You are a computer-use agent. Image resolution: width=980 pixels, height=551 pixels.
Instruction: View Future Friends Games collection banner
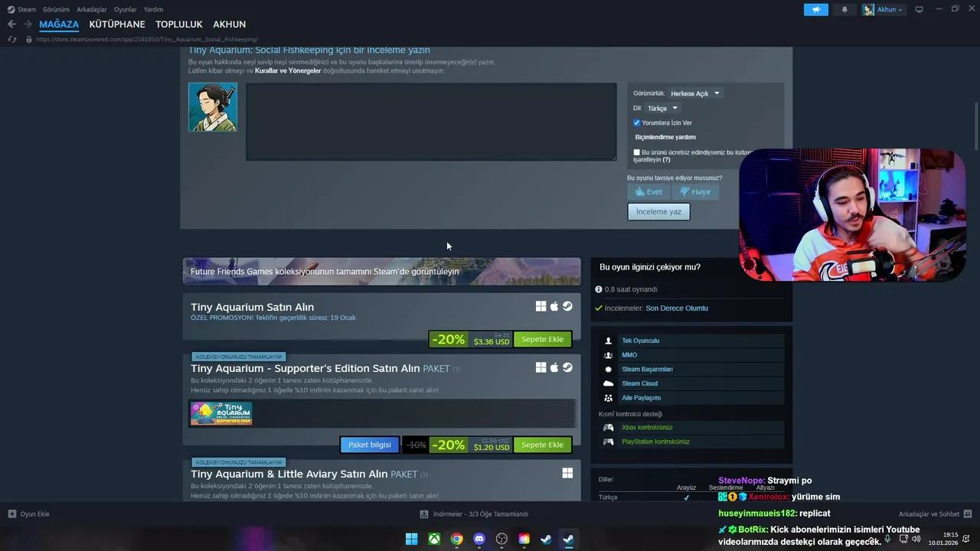381,272
